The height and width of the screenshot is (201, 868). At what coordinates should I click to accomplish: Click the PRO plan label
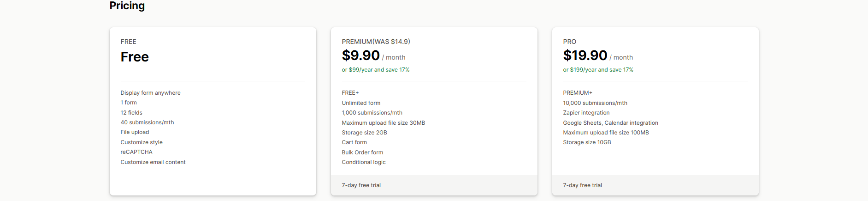569,42
